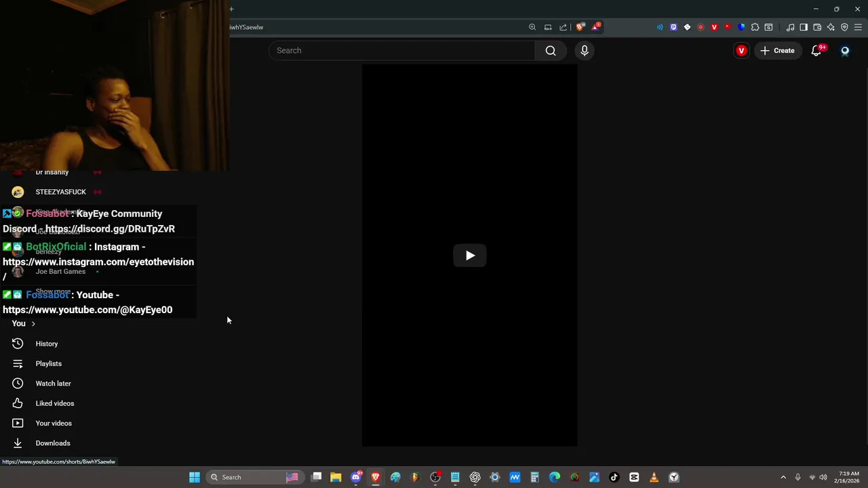Click the picture-in-picture icon in address bar
Viewport: 868px width, 488px height.
click(x=548, y=27)
